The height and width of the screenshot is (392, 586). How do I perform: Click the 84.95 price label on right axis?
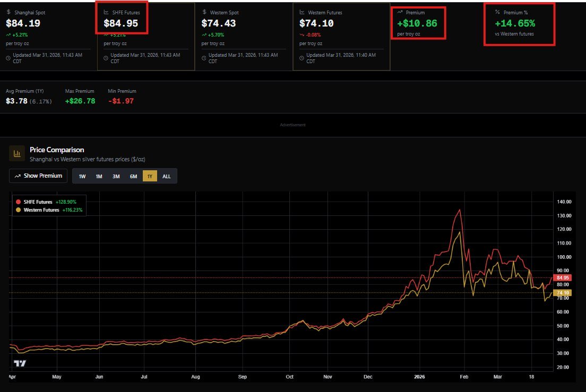pos(562,277)
